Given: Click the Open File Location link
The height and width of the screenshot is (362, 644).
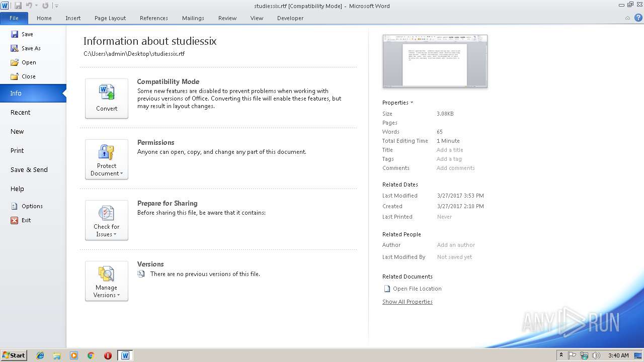Looking at the screenshot, I should pyautogui.click(x=413, y=289).
